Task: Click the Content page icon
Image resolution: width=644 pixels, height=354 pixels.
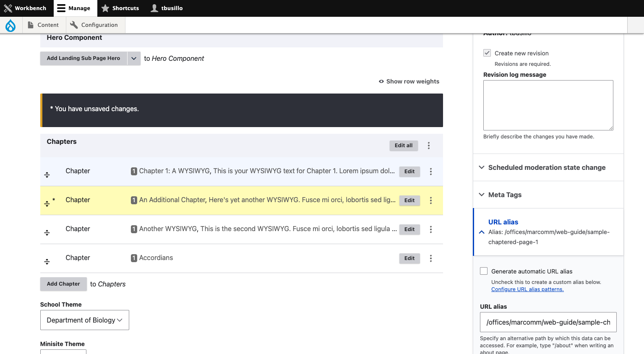Action: point(31,25)
